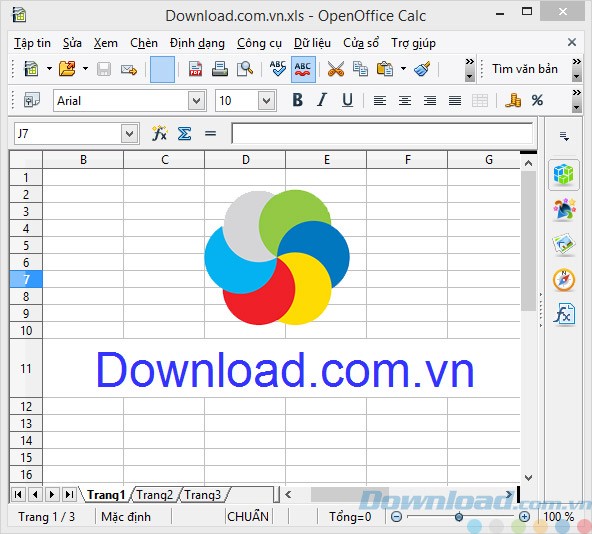592x534 pixels.
Task: Switch to the Trang2 sheet tab
Action: 154,495
